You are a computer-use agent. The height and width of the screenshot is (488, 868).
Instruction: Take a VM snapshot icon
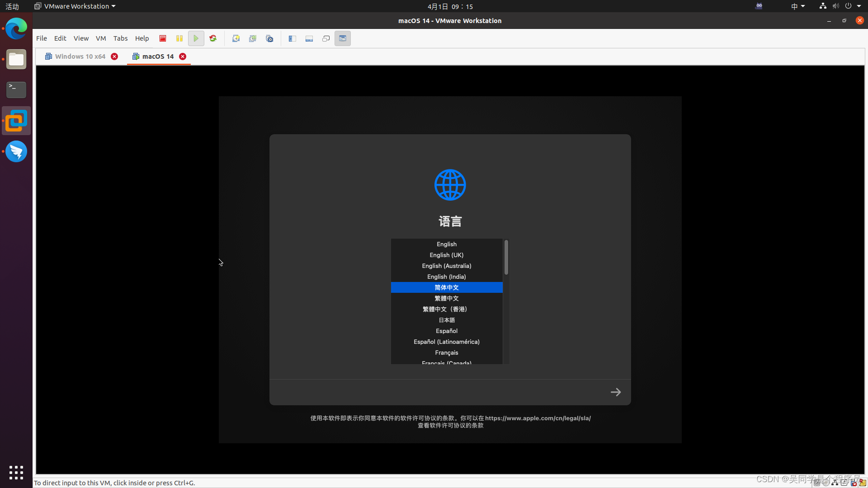236,38
